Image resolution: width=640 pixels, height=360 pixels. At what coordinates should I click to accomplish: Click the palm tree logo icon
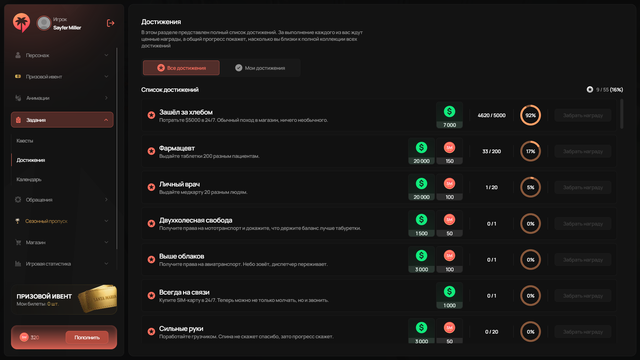[21, 22]
